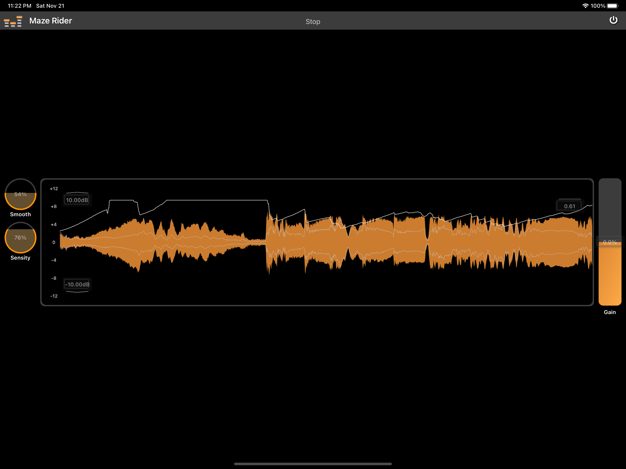Click the Maze Rider title text
Viewport: 626px width, 469px height.
pyautogui.click(x=49, y=21)
